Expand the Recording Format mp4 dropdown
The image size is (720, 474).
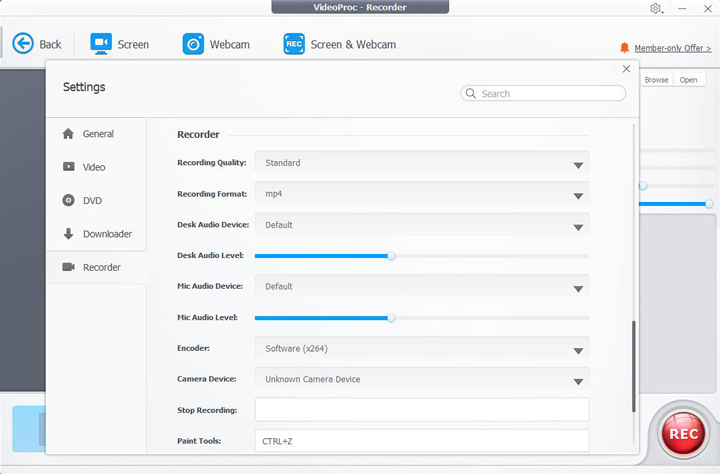point(422,194)
